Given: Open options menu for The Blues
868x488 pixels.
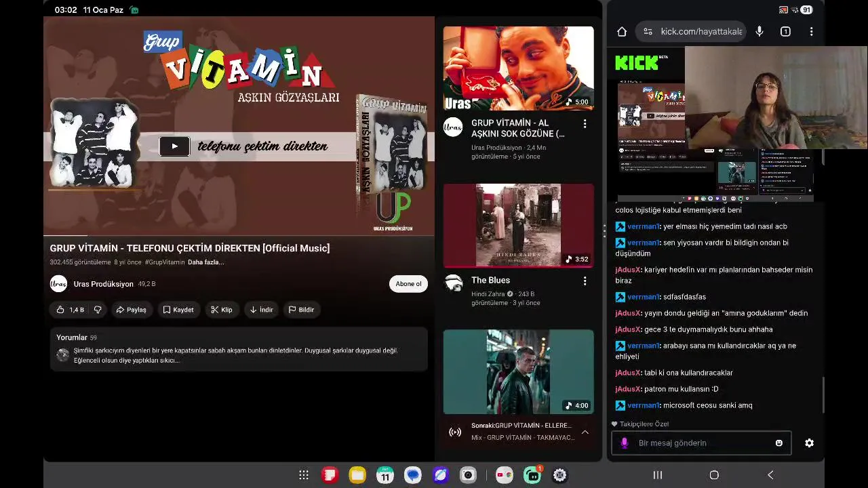Looking at the screenshot, I should click(x=585, y=281).
